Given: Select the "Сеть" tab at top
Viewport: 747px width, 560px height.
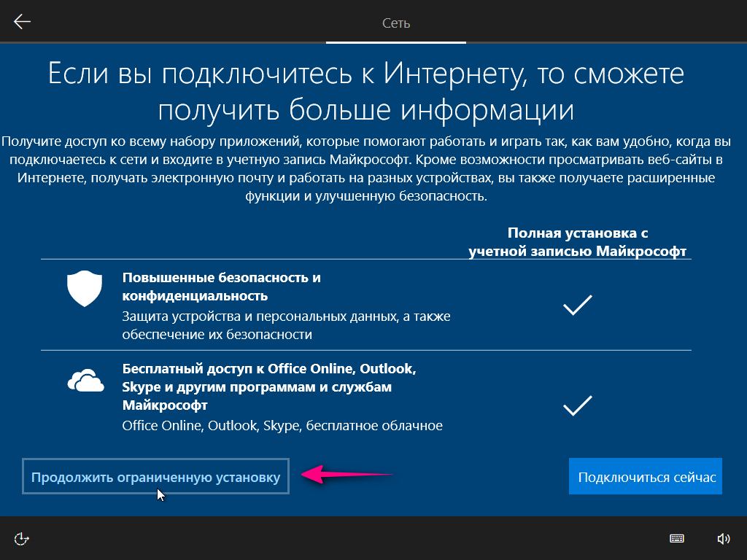Looking at the screenshot, I should click(x=396, y=23).
